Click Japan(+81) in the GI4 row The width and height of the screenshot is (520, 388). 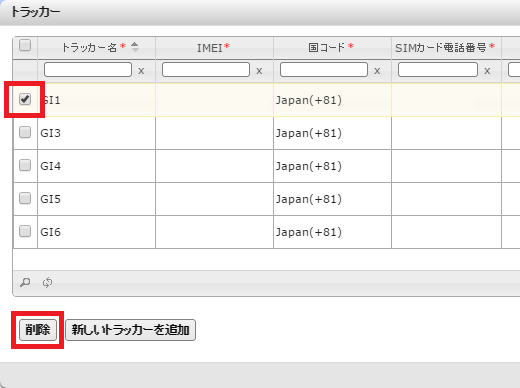(309, 166)
